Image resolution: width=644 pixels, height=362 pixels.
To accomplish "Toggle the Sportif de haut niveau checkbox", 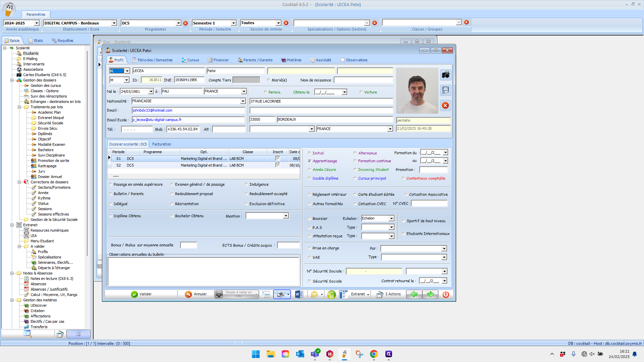I will (403, 221).
